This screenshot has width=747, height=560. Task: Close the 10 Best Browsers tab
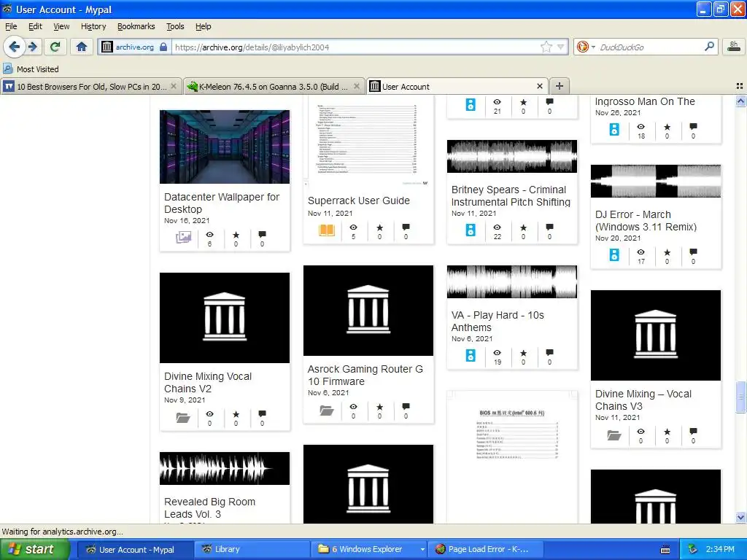tap(174, 86)
